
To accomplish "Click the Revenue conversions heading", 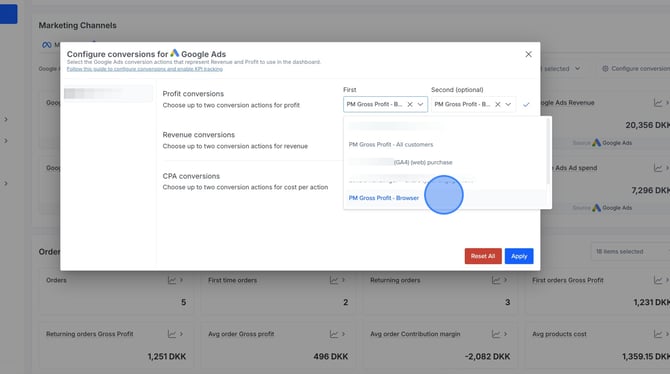I will click(x=199, y=135).
